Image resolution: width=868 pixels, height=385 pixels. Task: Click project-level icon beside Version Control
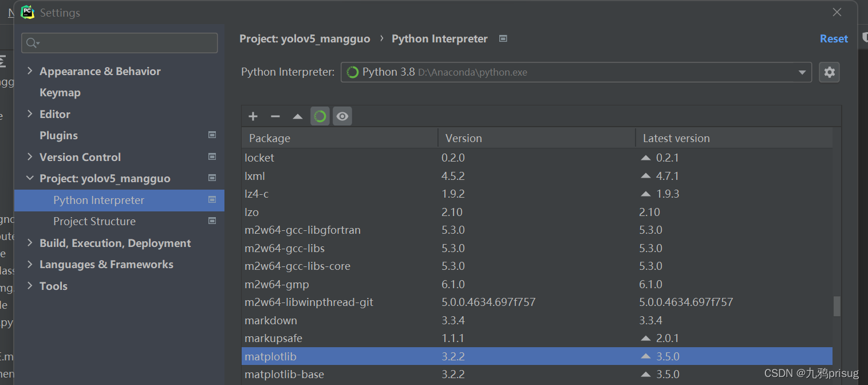pos(212,156)
